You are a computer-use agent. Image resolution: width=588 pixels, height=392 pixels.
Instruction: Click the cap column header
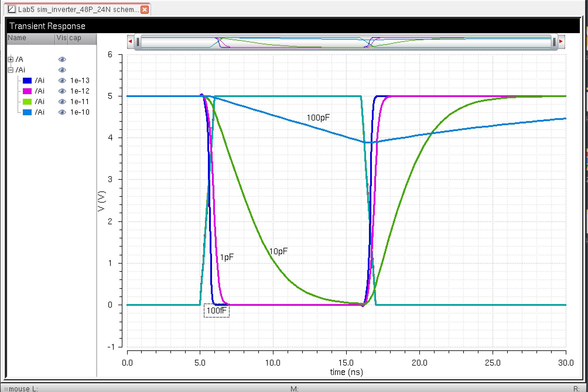coord(82,39)
